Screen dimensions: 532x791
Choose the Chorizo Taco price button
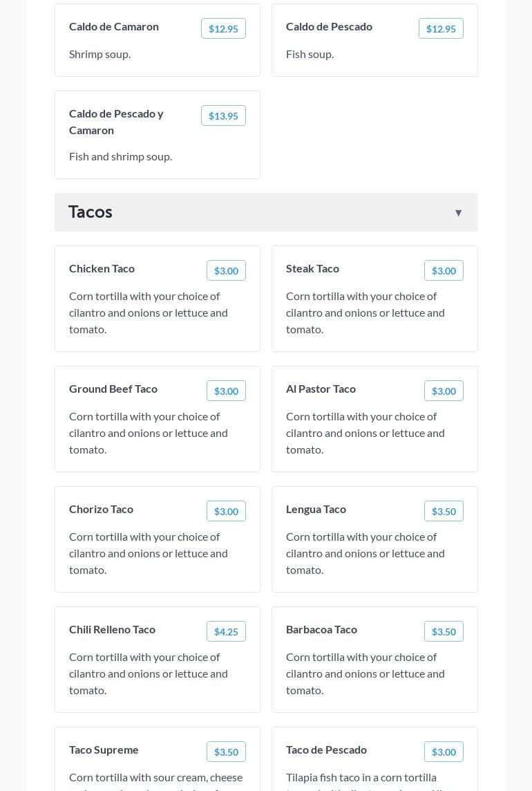[x=226, y=511]
